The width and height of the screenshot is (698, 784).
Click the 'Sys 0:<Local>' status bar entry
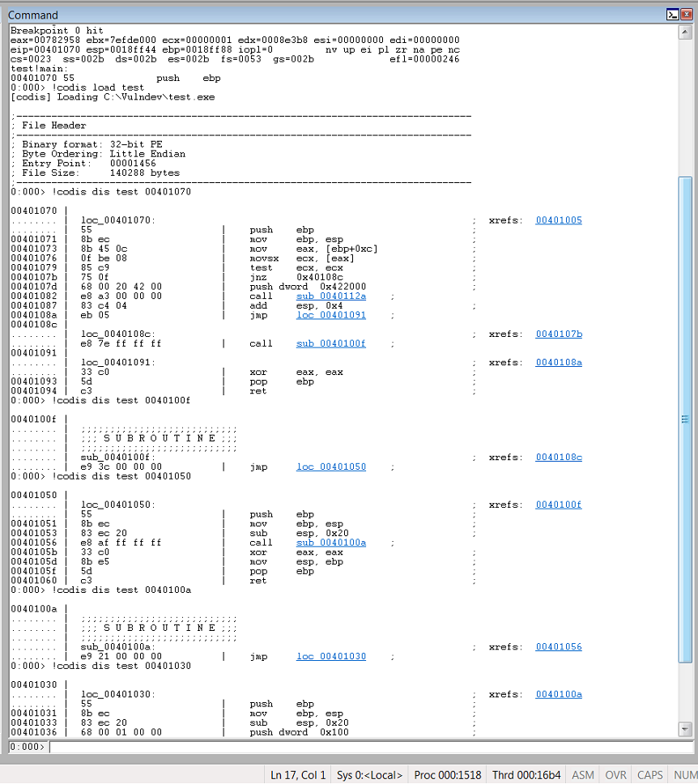369,775
